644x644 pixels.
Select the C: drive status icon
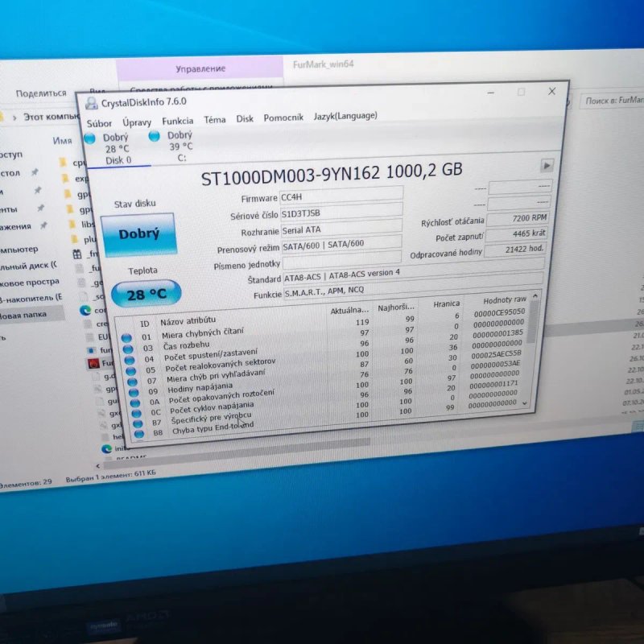tap(154, 136)
